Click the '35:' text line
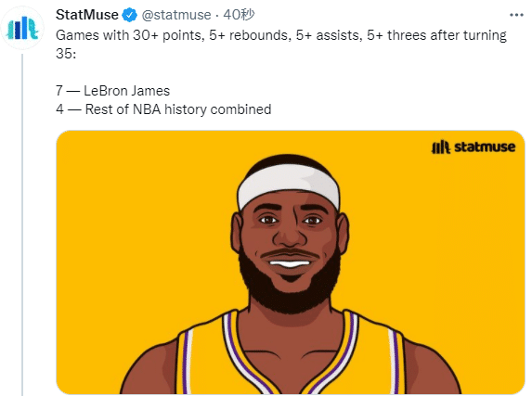Image resolution: width=532 pixels, height=396 pixels. [66, 54]
